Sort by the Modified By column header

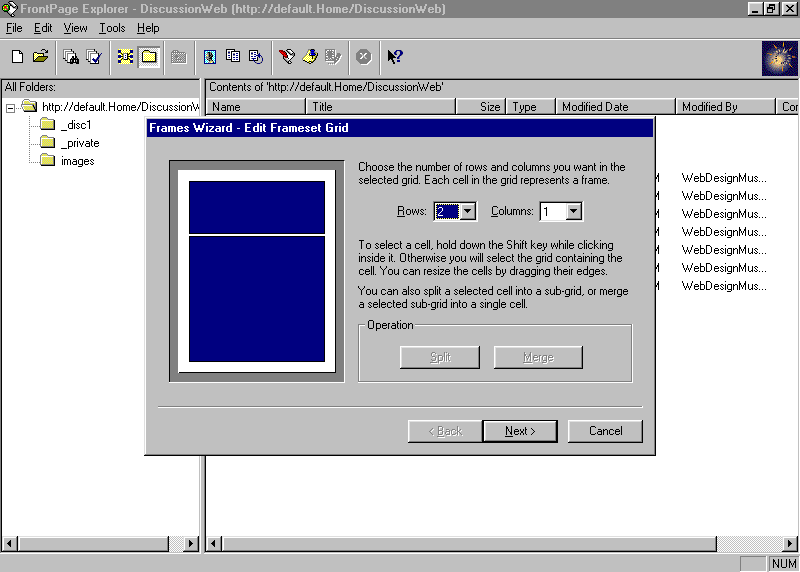coord(725,107)
